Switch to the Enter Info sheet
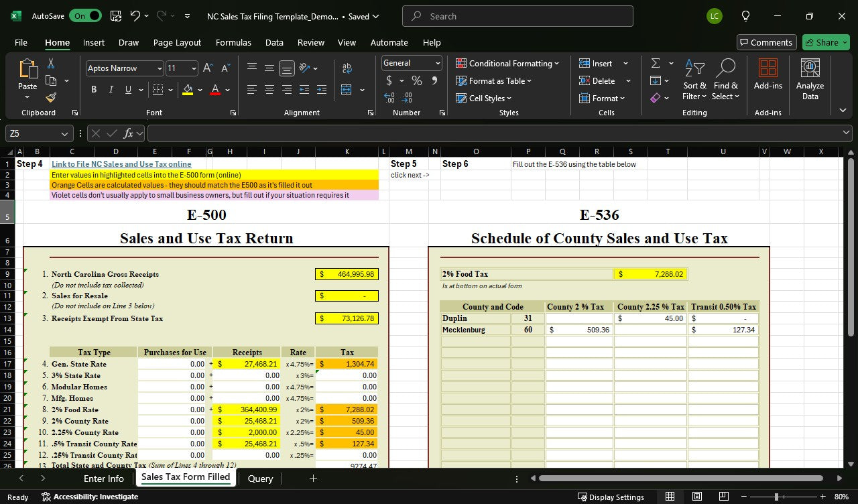The height and width of the screenshot is (504, 858). (103, 479)
